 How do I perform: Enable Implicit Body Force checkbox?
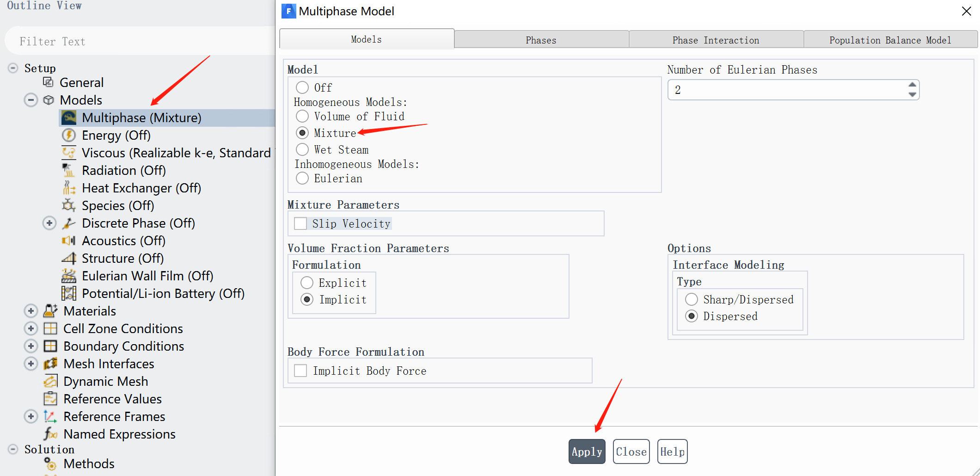(x=300, y=371)
